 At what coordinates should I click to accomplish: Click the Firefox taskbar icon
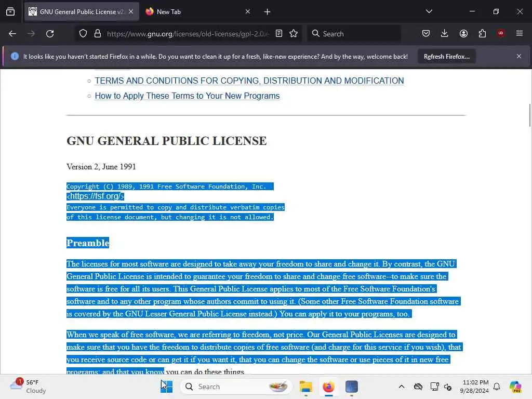pyautogui.click(x=328, y=387)
